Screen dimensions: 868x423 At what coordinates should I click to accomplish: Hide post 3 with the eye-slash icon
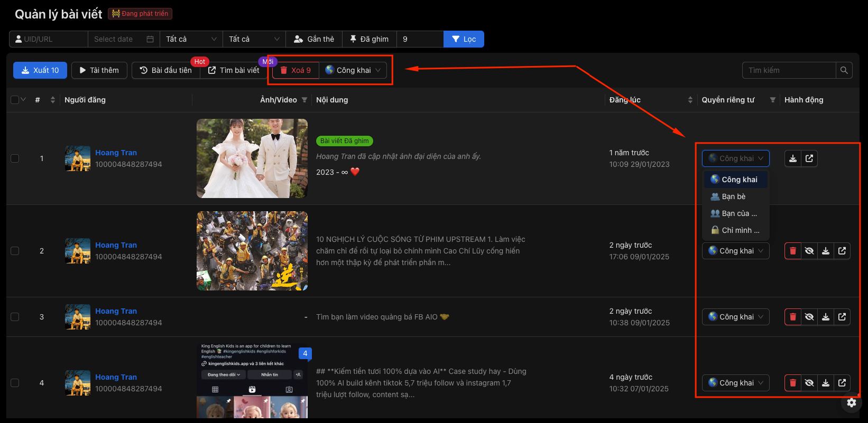coord(809,317)
